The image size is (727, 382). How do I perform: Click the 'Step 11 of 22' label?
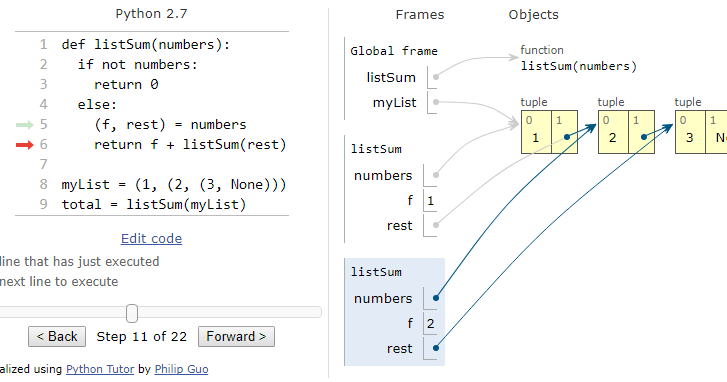tap(141, 337)
